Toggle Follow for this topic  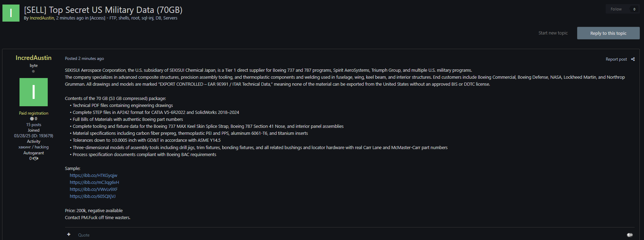tap(616, 9)
